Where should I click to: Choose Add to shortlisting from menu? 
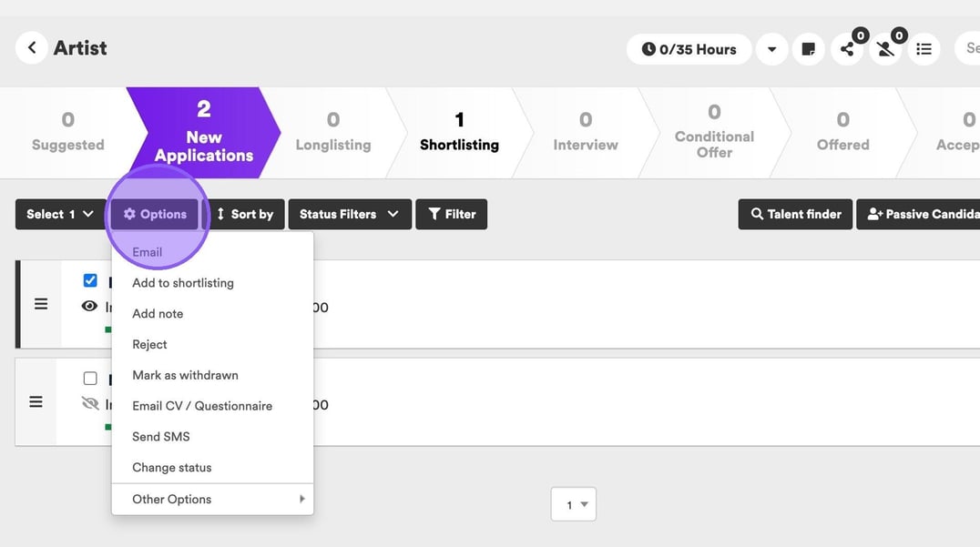(x=183, y=283)
